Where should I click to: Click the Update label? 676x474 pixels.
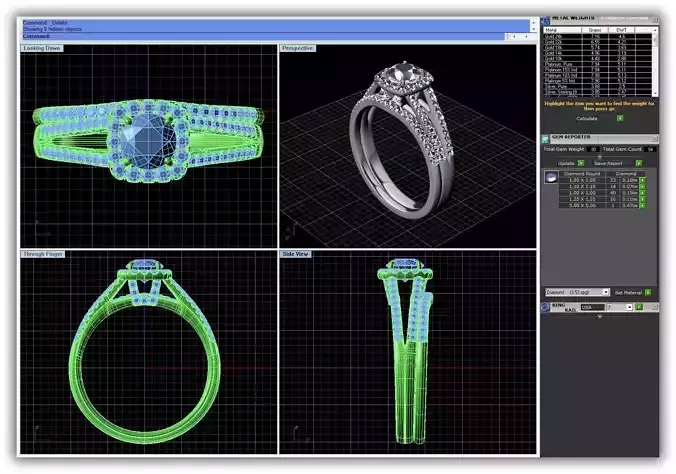[x=566, y=163]
